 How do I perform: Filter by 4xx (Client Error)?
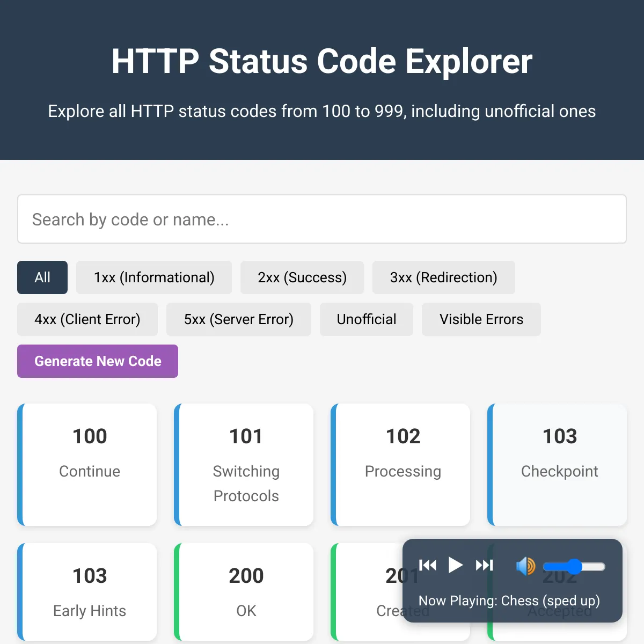pos(87,319)
